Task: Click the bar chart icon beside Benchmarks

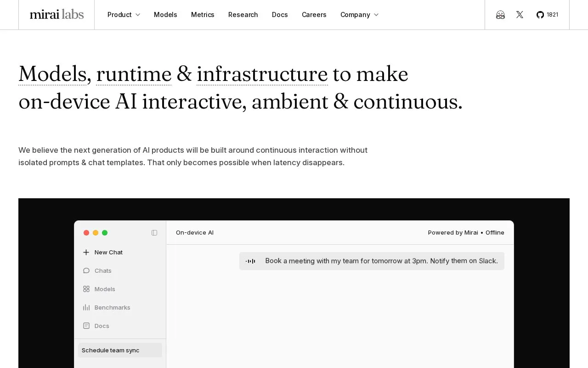Action: click(x=86, y=307)
